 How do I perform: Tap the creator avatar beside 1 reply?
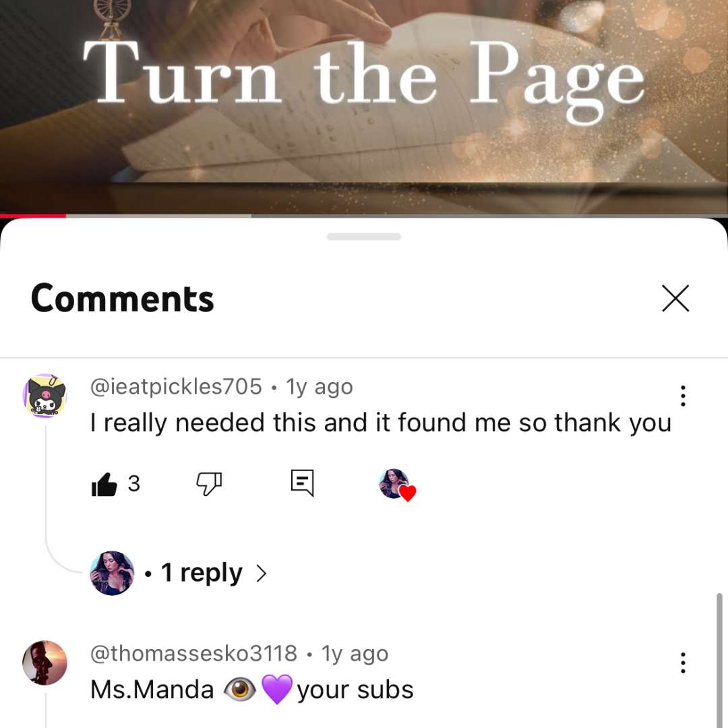(x=112, y=573)
